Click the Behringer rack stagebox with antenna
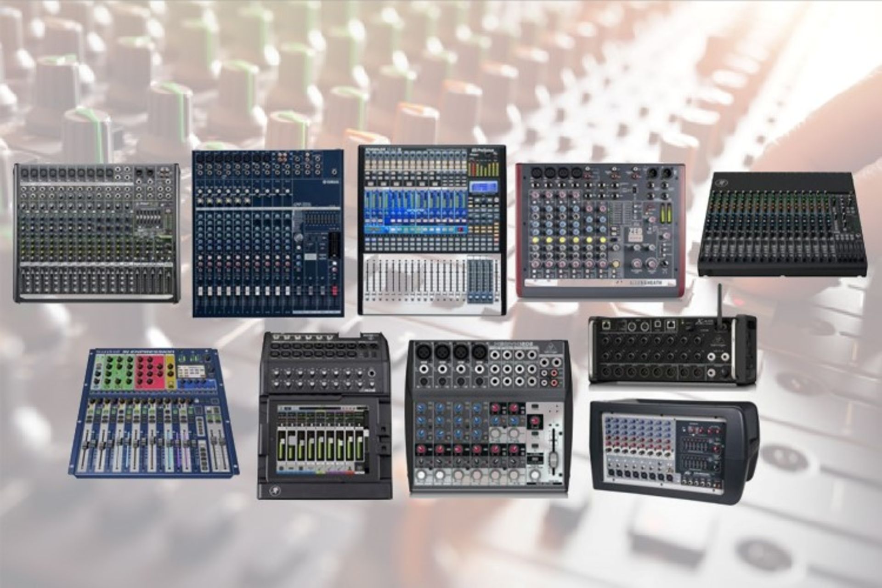 672,350
